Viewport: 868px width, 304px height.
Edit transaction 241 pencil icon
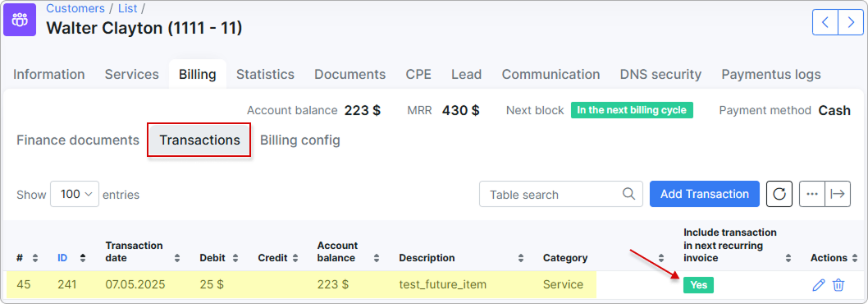[818, 285]
